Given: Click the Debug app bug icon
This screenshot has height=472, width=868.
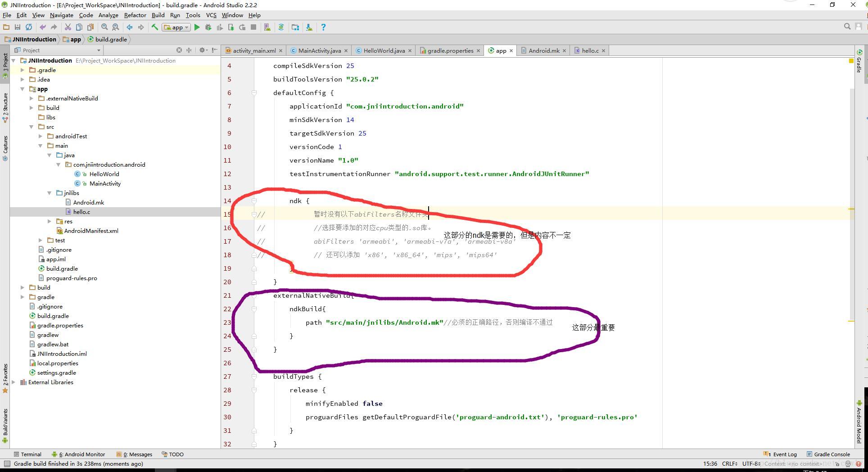Looking at the screenshot, I should (x=208, y=27).
